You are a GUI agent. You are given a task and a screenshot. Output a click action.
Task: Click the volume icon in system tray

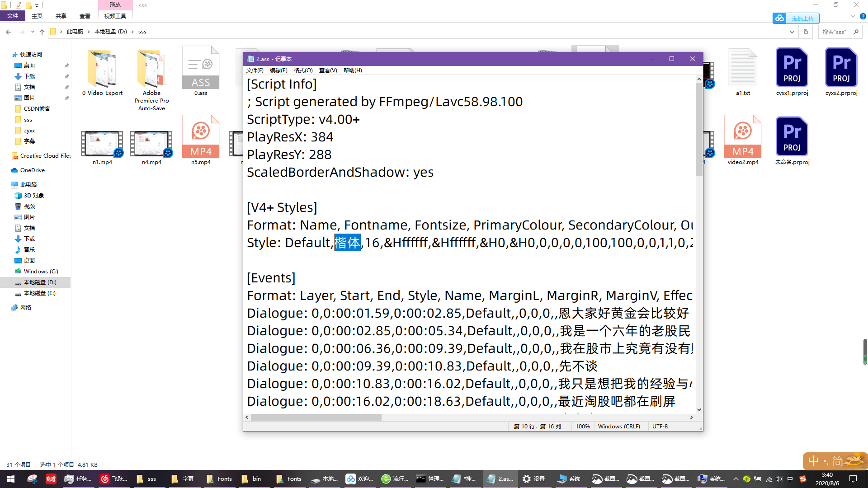coord(778,479)
